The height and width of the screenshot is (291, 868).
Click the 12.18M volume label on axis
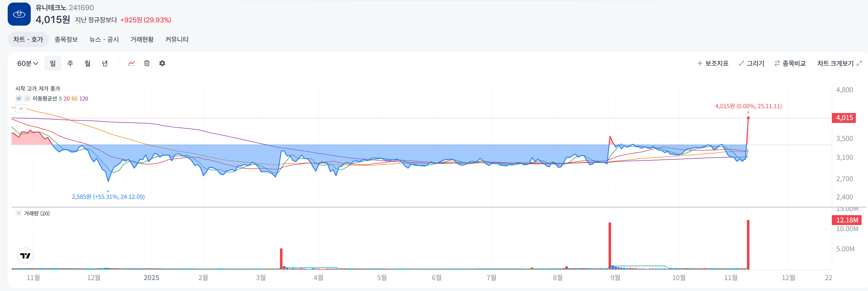pos(847,220)
